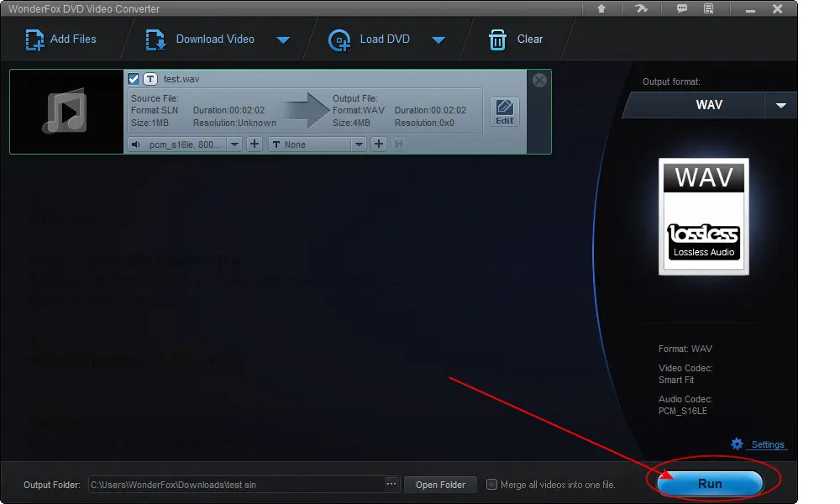This screenshot has width=840, height=504.
Task: Browse output folder with the ellipsis button
Action: pos(391,484)
